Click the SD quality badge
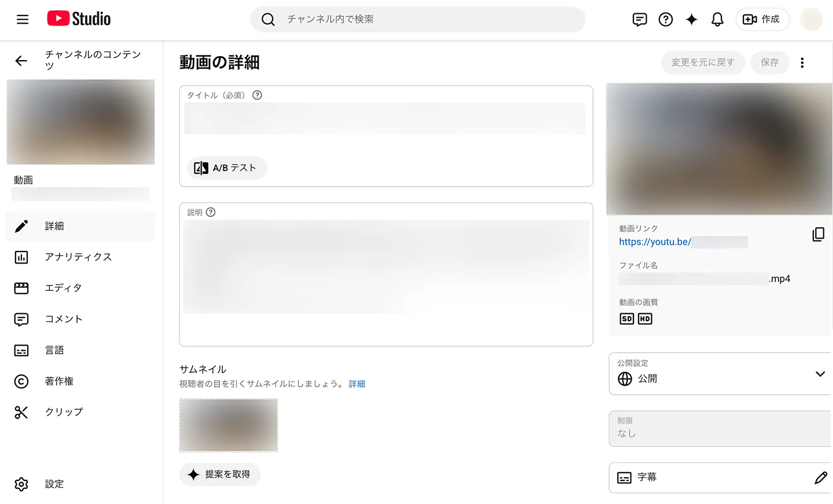The height and width of the screenshot is (504, 833). point(627,319)
